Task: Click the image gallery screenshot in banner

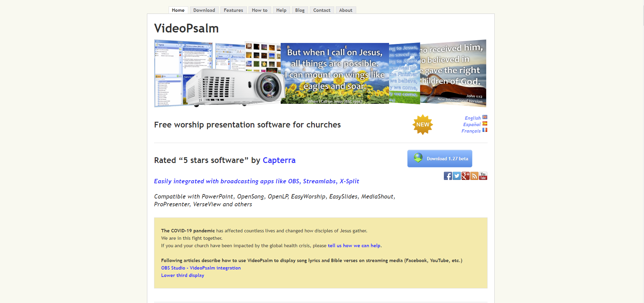Action: [x=263, y=56]
